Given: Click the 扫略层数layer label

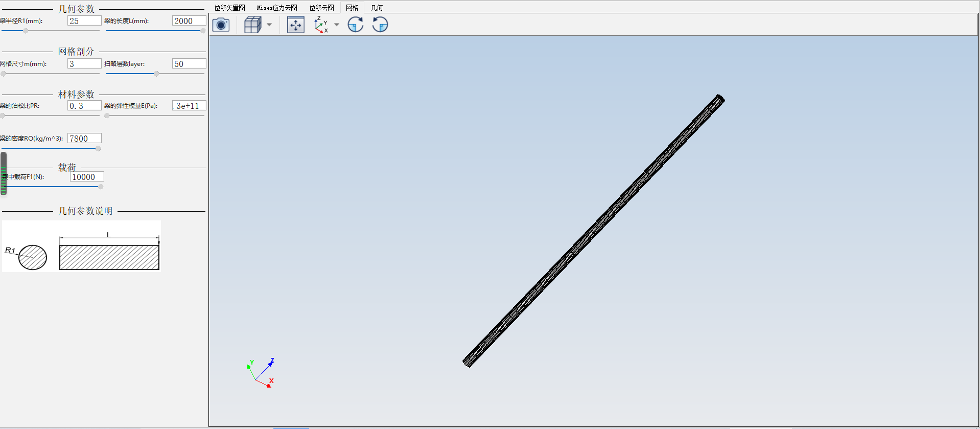Looking at the screenshot, I should [124, 64].
